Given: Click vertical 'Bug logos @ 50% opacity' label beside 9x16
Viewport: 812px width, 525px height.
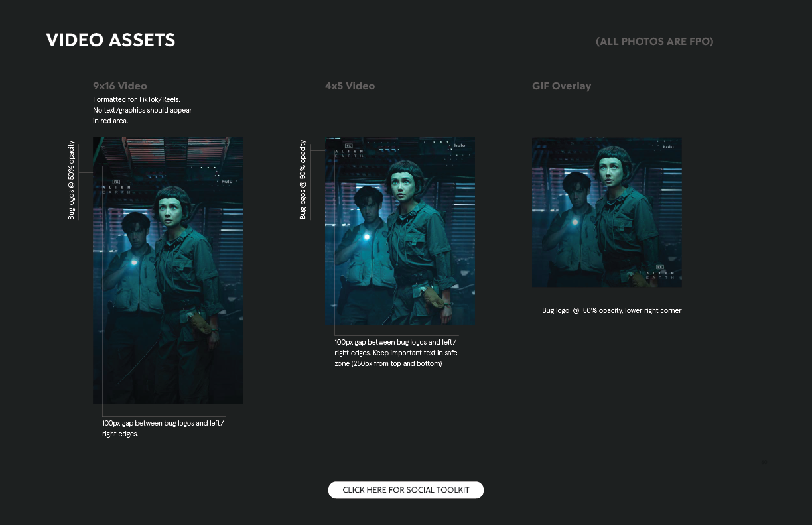Looking at the screenshot, I should pyautogui.click(x=72, y=180).
